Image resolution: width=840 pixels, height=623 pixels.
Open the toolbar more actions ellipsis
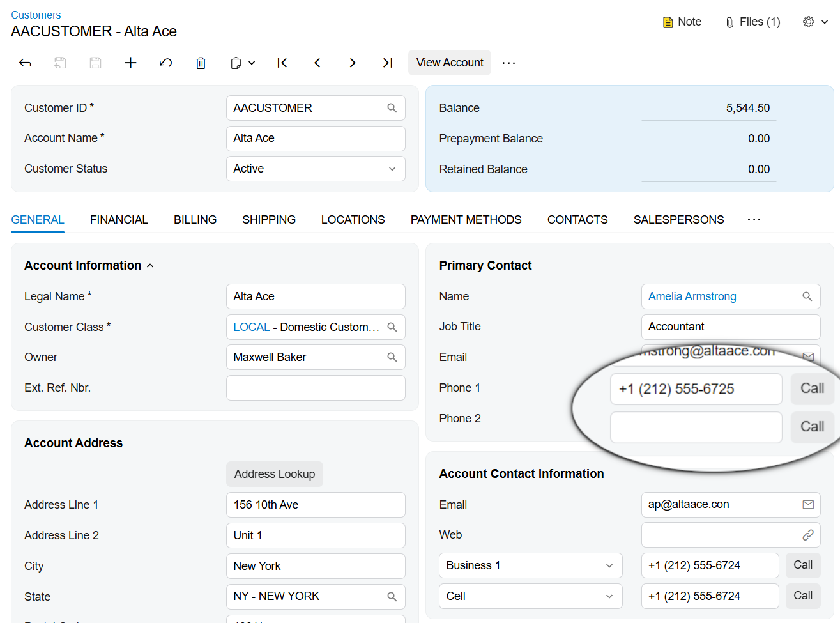508,63
